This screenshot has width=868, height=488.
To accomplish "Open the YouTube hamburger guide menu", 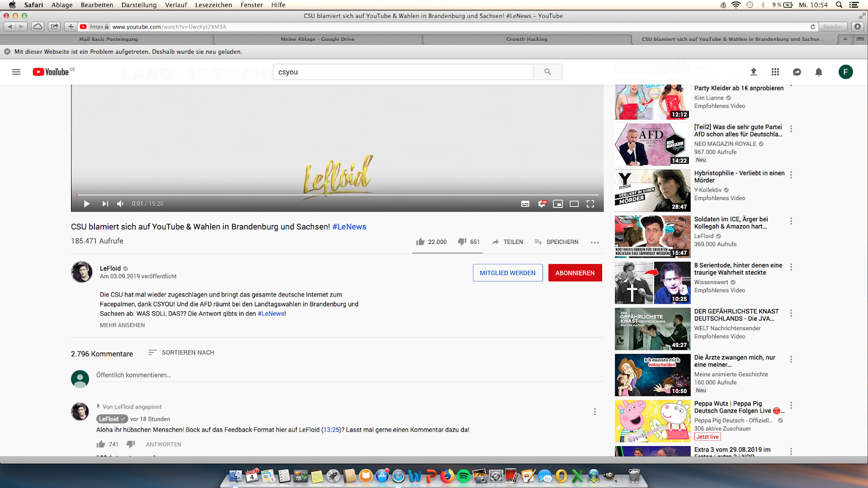I will click(16, 72).
